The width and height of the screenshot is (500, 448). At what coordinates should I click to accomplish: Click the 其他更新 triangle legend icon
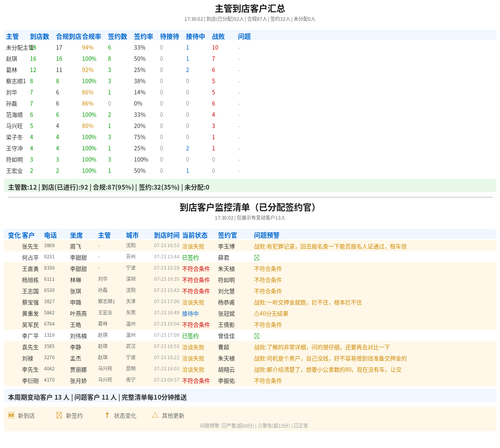click(155, 415)
